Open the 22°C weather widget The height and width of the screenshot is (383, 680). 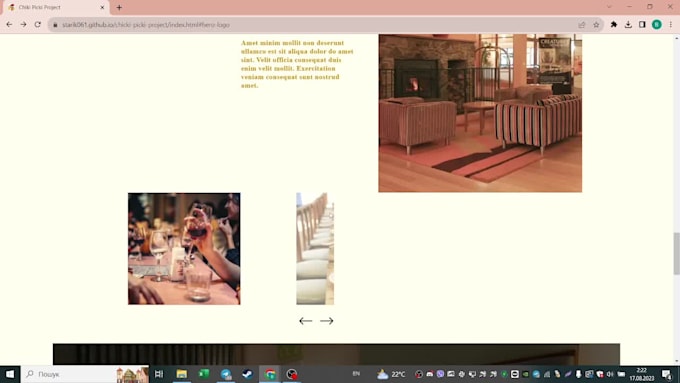point(391,374)
